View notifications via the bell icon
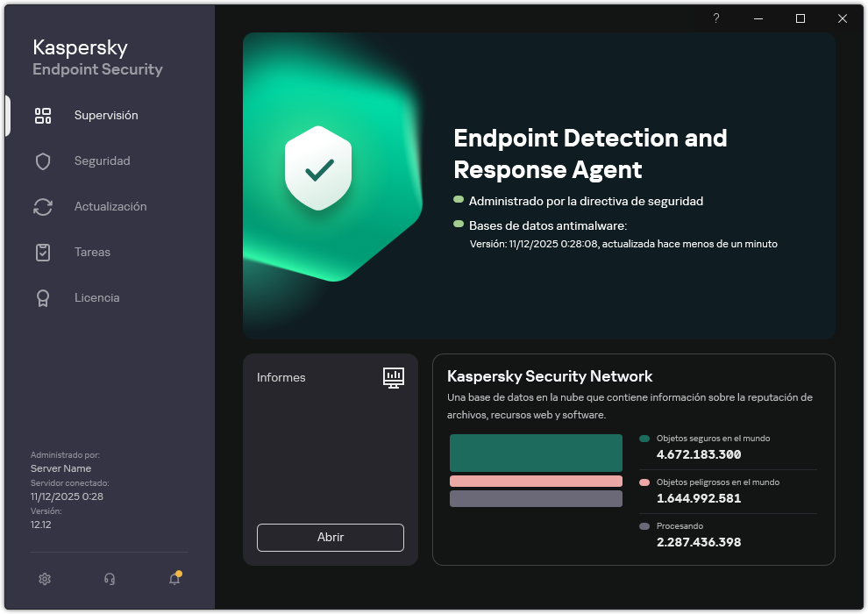The width and height of the screenshot is (868, 614). point(174,580)
